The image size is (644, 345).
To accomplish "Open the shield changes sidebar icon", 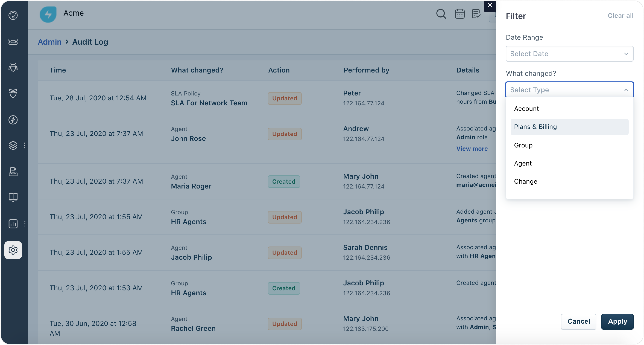I will point(13,93).
